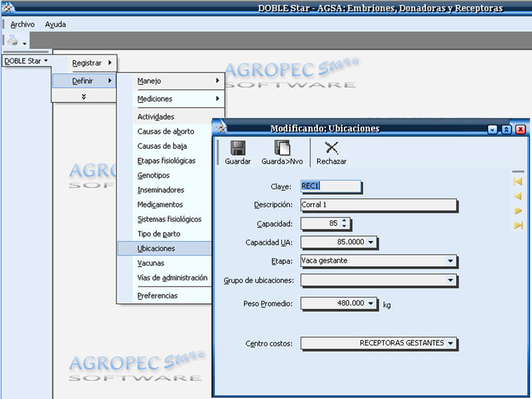Image resolution: width=532 pixels, height=399 pixels.
Task: Open the printer icon dropdown arrow
Action: 25,43
